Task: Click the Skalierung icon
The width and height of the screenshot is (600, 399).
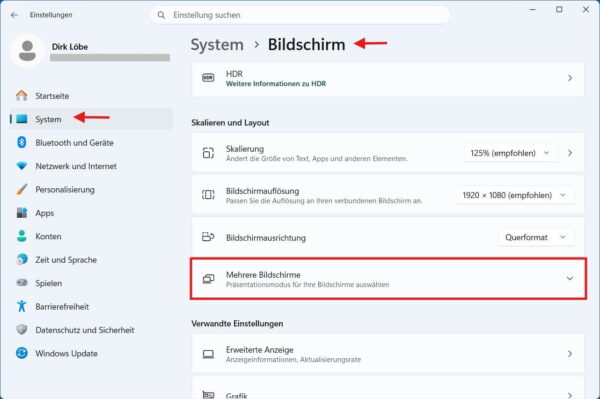Action: 208,153
